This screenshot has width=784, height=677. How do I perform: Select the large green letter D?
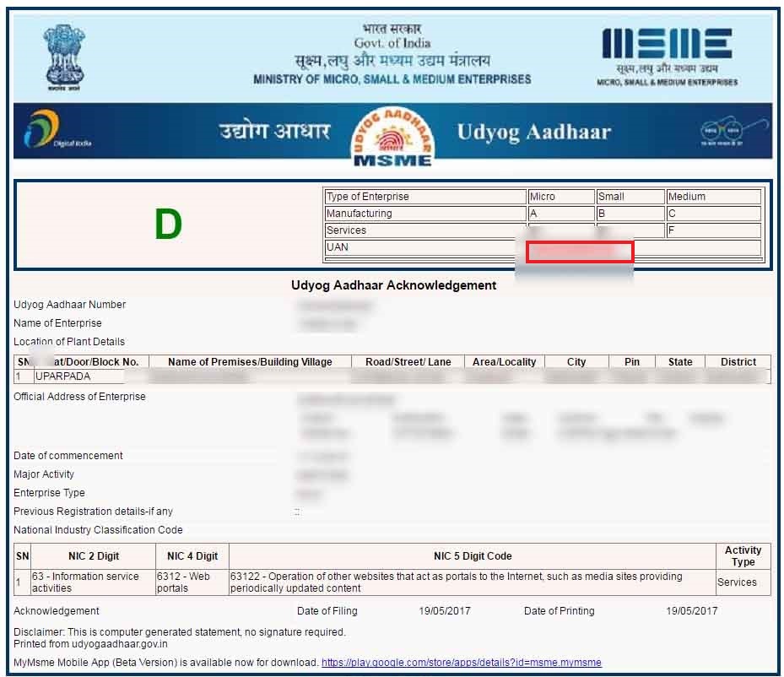pyautogui.click(x=169, y=225)
